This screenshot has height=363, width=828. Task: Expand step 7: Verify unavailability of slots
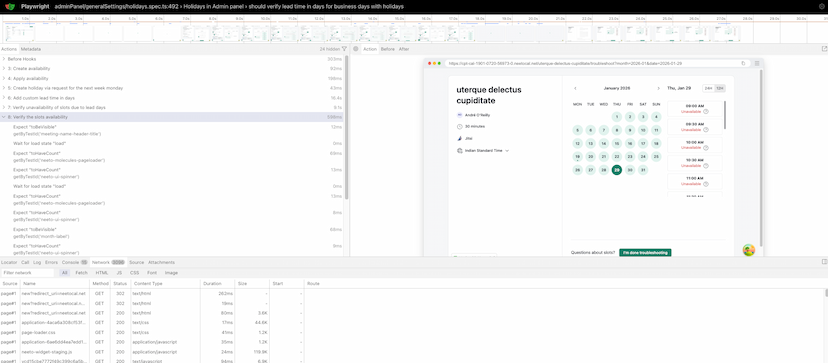4,107
